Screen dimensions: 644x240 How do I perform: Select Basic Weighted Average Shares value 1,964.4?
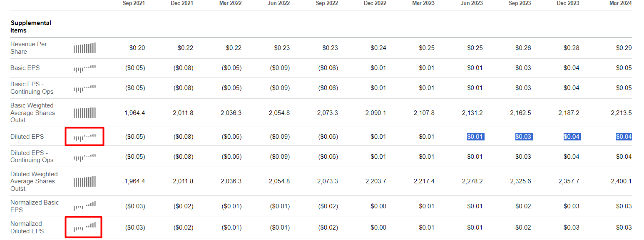point(134,113)
